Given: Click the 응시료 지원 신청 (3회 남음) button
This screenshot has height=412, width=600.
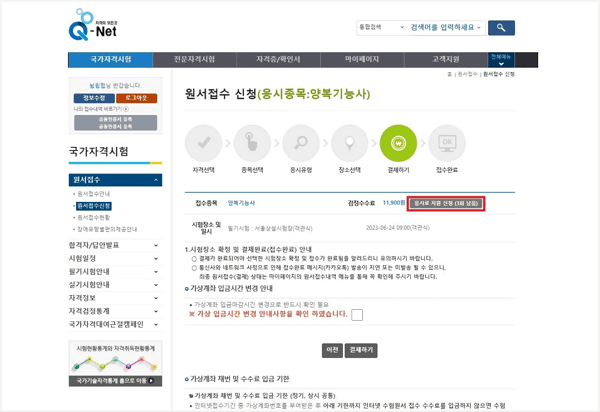Looking at the screenshot, I should (x=446, y=204).
